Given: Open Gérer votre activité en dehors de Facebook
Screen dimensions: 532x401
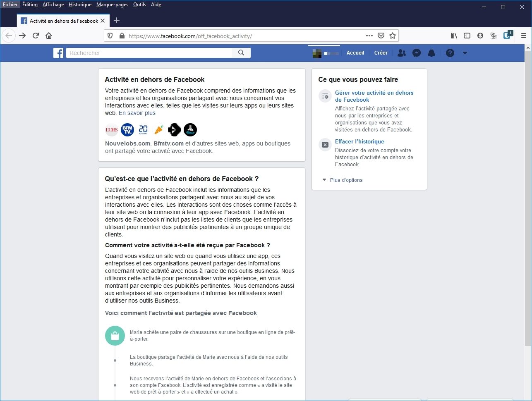Looking at the screenshot, I should [374, 96].
